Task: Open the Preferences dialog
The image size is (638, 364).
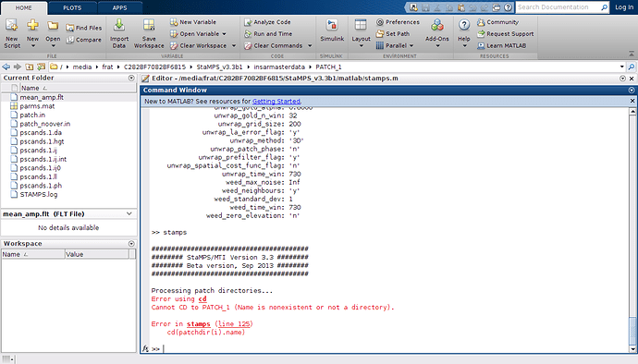Action: pos(398,22)
